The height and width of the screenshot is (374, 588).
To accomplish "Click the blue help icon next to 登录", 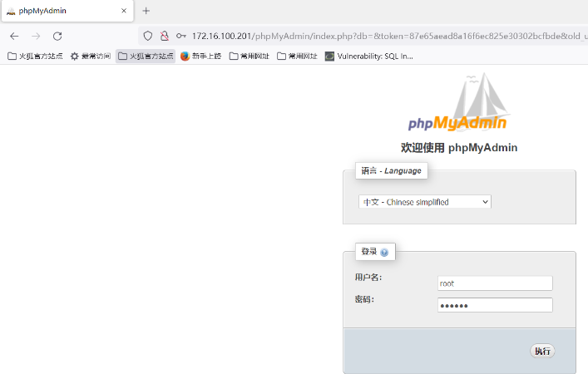I will point(384,253).
